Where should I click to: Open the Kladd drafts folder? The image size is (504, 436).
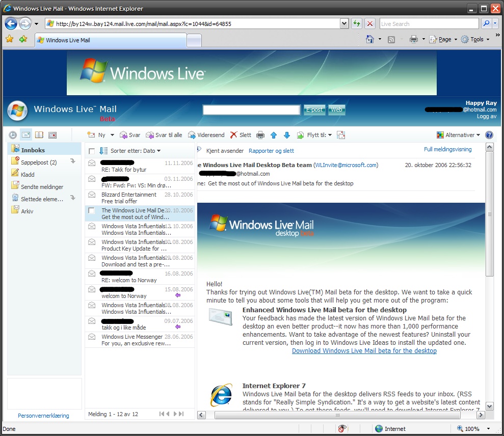[23, 174]
